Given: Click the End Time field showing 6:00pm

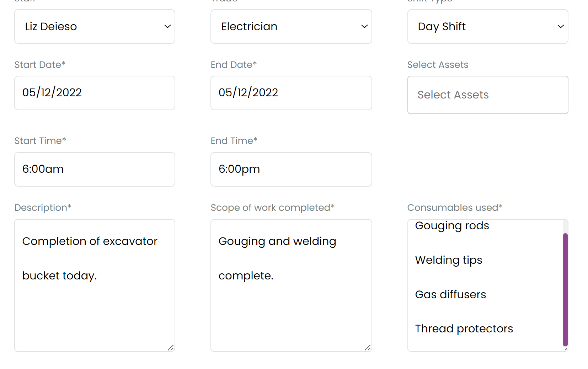Looking at the screenshot, I should tap(291, 169).
